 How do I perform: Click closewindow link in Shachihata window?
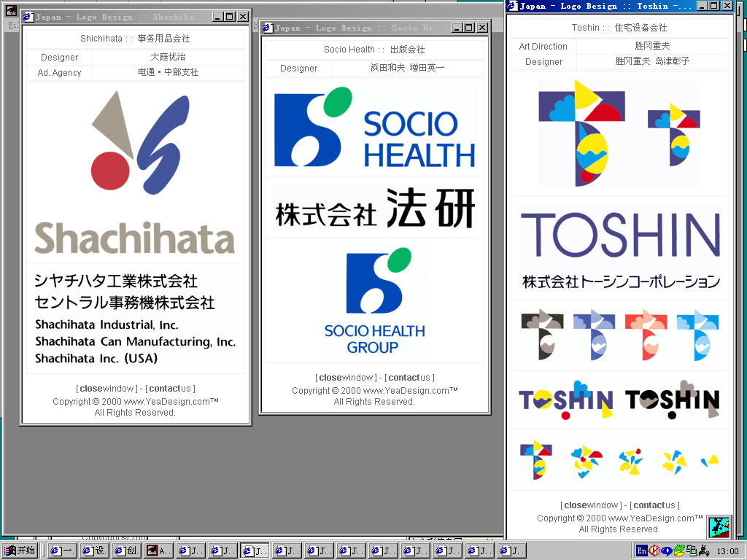(x=107, y=389)
